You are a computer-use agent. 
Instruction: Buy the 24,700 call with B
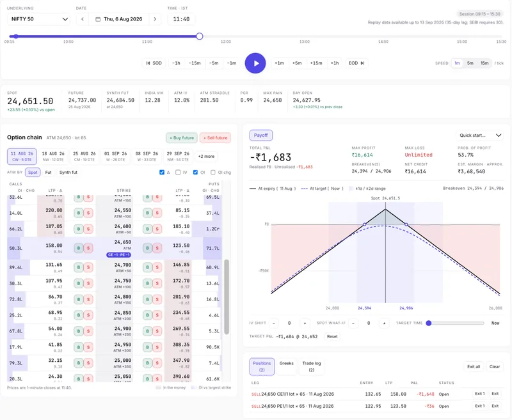78,267
